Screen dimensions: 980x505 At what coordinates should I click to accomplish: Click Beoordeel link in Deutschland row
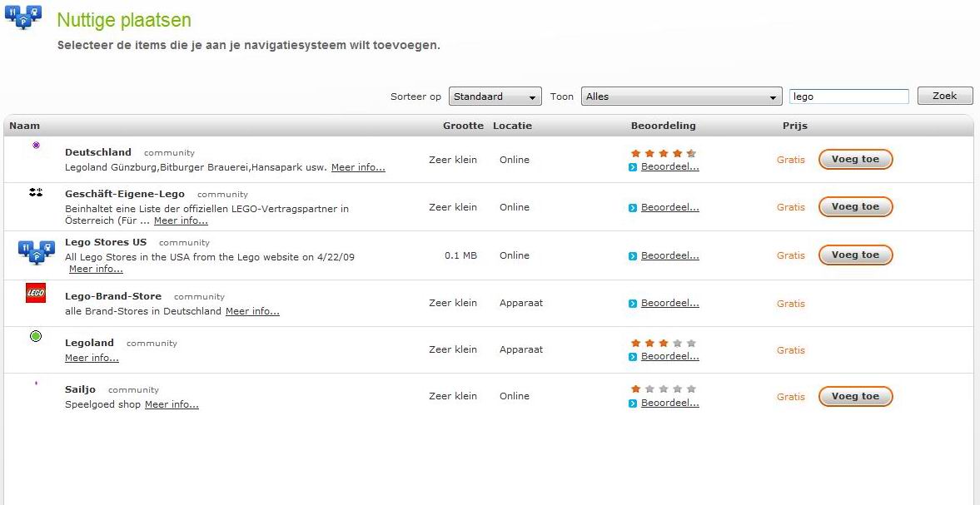pyautogui.click(x=670, y=166)
